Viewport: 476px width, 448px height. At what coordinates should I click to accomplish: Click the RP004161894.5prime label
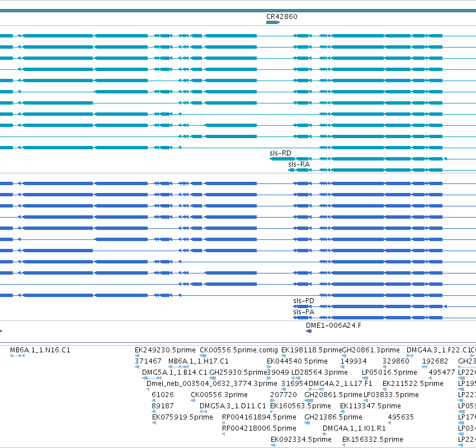tap(259, 417)
